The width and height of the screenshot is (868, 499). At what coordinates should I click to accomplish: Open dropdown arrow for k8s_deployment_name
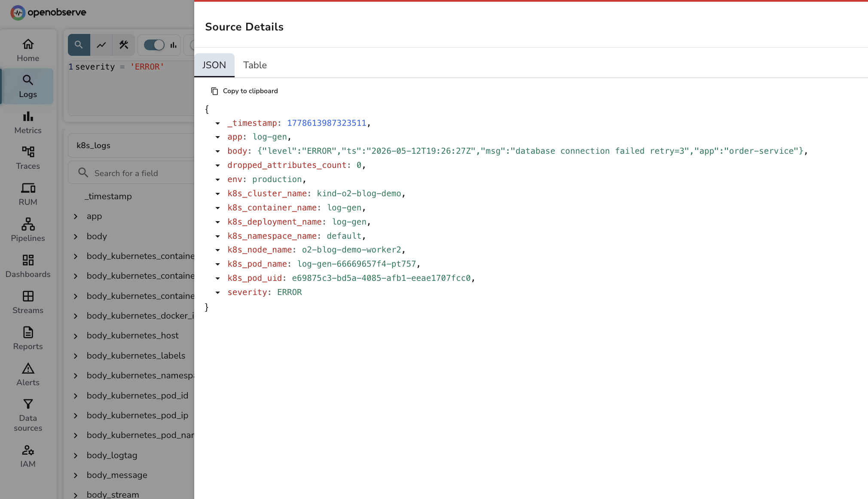(218, 222)
